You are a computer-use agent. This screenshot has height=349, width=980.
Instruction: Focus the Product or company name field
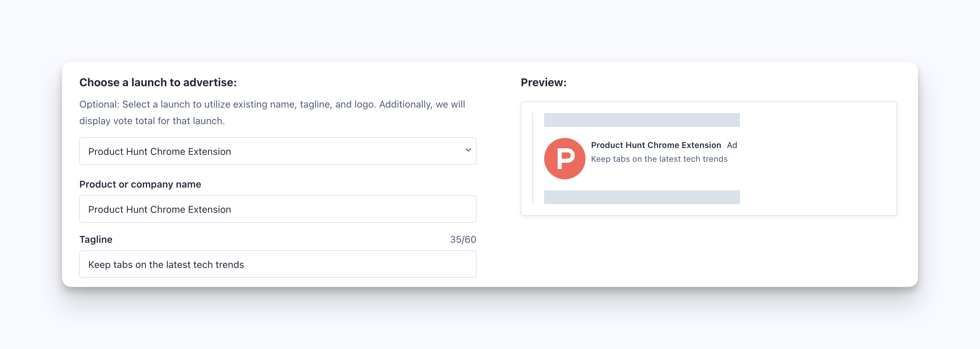277,209
